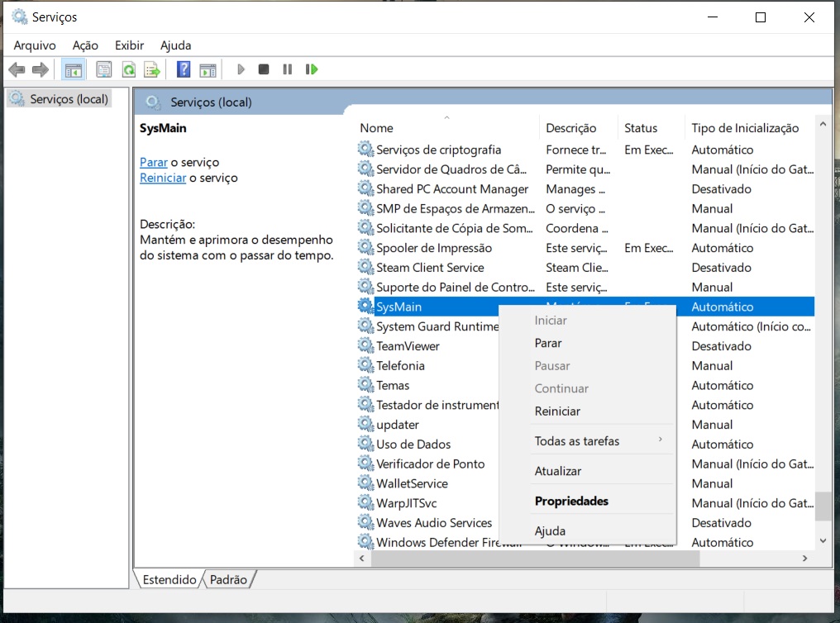840x623 pixels.
Task: Click the Parar o serviço link
Action: pyautogui.click(x=154, y=162)
